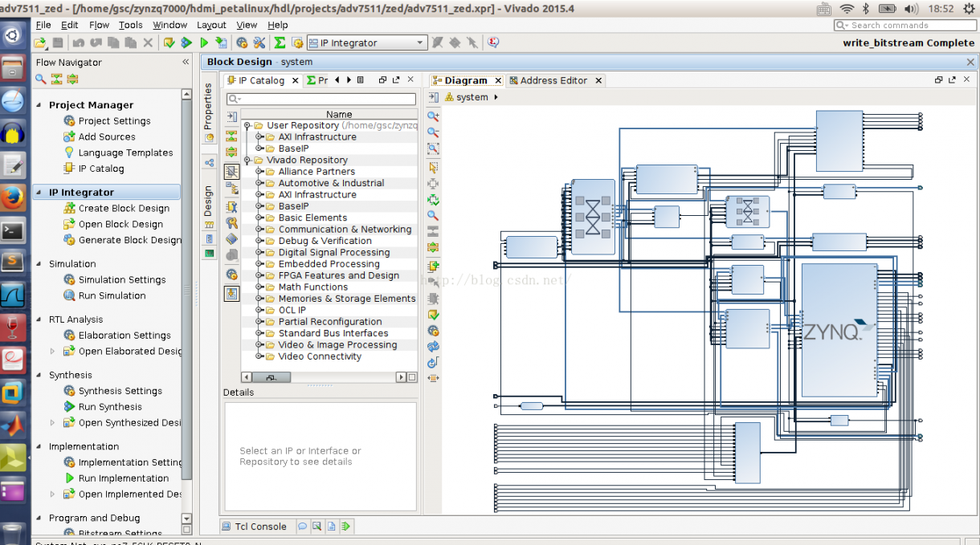The image size is (980, 545).
Task: Open the Layout menu
Action: (211, 25)
